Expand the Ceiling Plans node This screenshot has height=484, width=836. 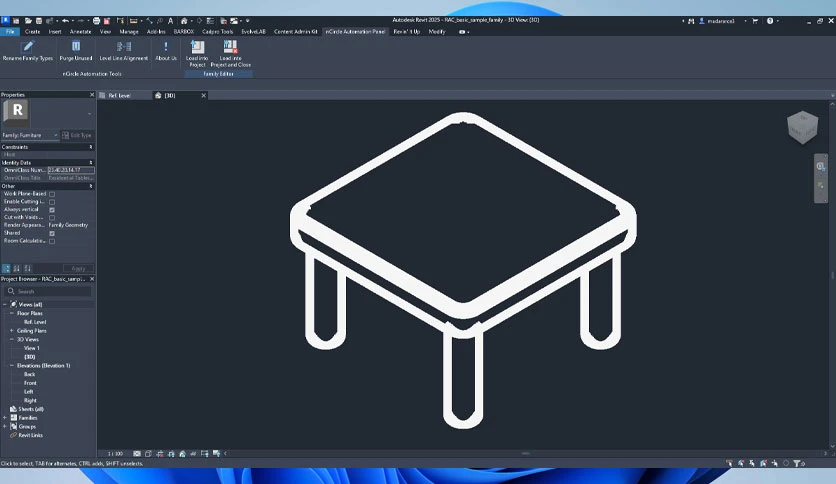12,330
